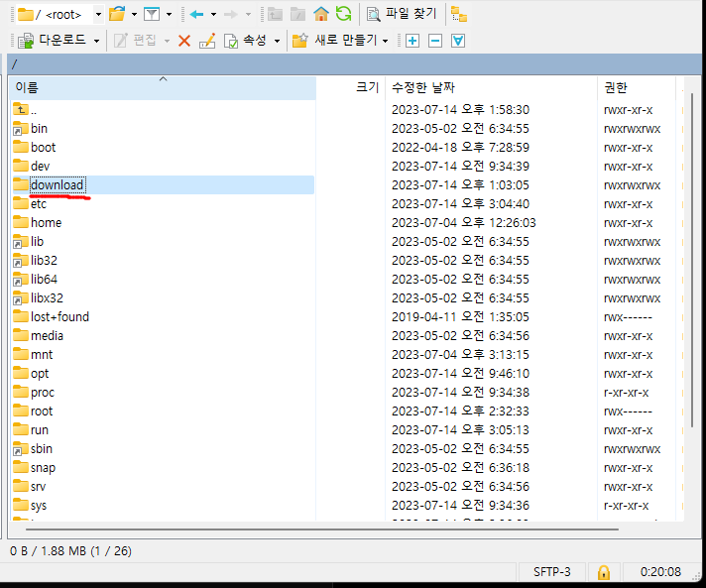Toggle the directory tree panel icon

pos(459,15)
